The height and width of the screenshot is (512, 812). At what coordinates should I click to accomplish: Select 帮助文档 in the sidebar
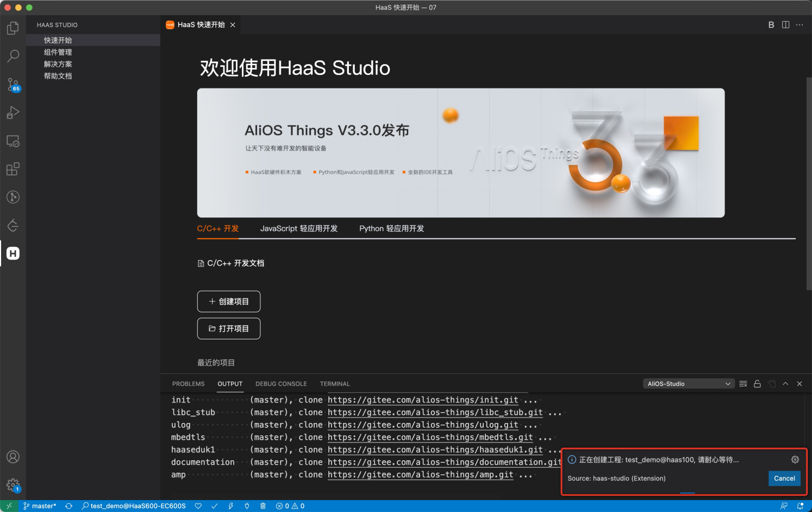[x=93, y=76]
